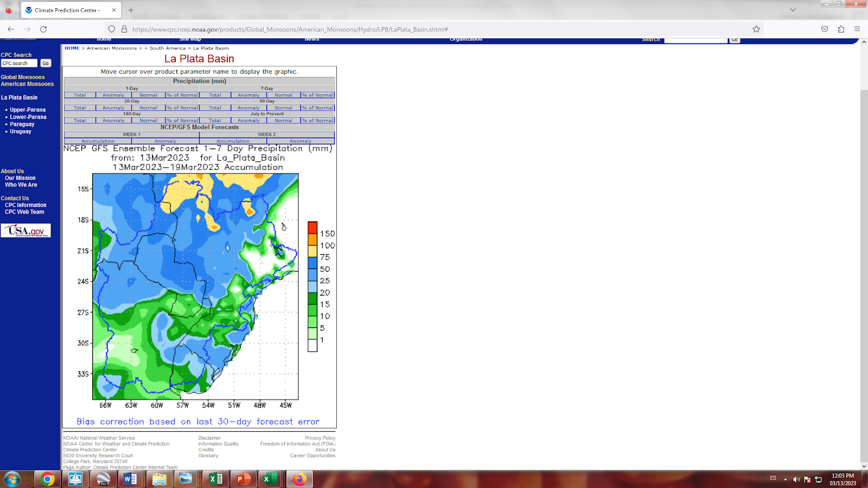
Task: Open NOAA/ National Weather Service link
Action: [x=99, y=438]
